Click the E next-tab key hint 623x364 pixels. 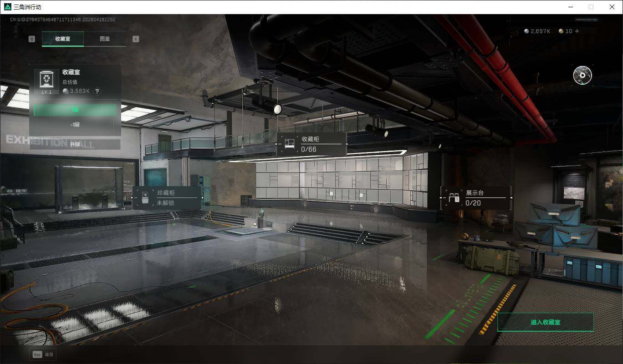136,39
